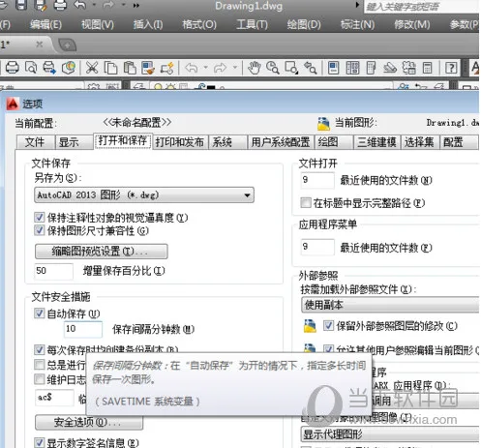Screen dimensions: 481x448
Task: Switch to the 打印和发布 options tab
Action: [x=179, y=142]
